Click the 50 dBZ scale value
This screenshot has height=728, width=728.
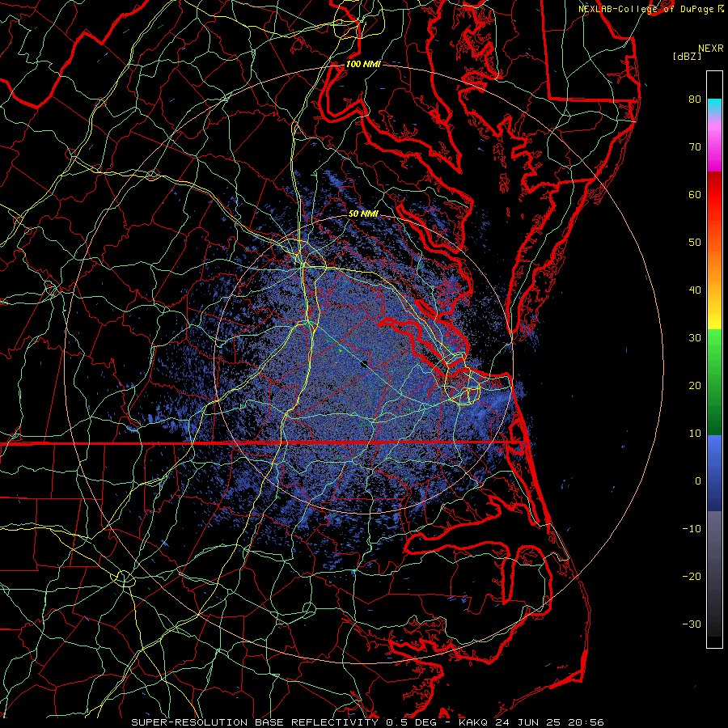pos(695,243)
